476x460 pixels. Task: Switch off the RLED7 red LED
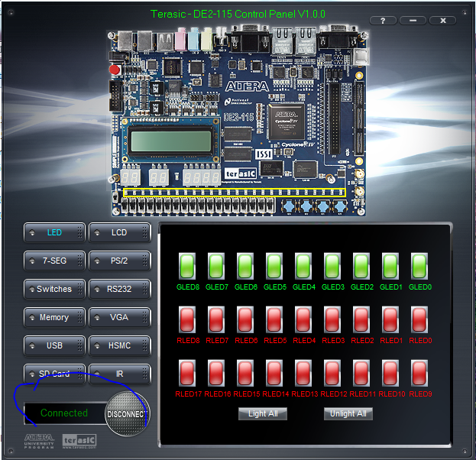click(215, 319)
